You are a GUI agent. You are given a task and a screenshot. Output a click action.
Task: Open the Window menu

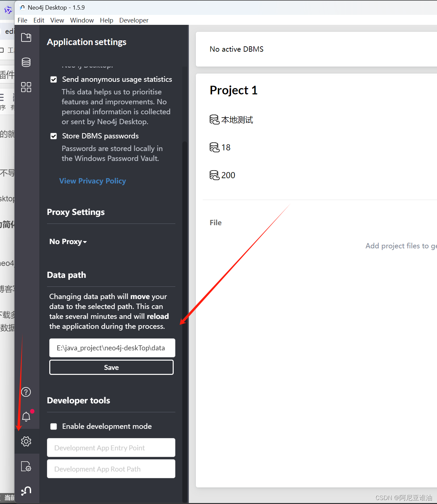(x=82, y=20)
